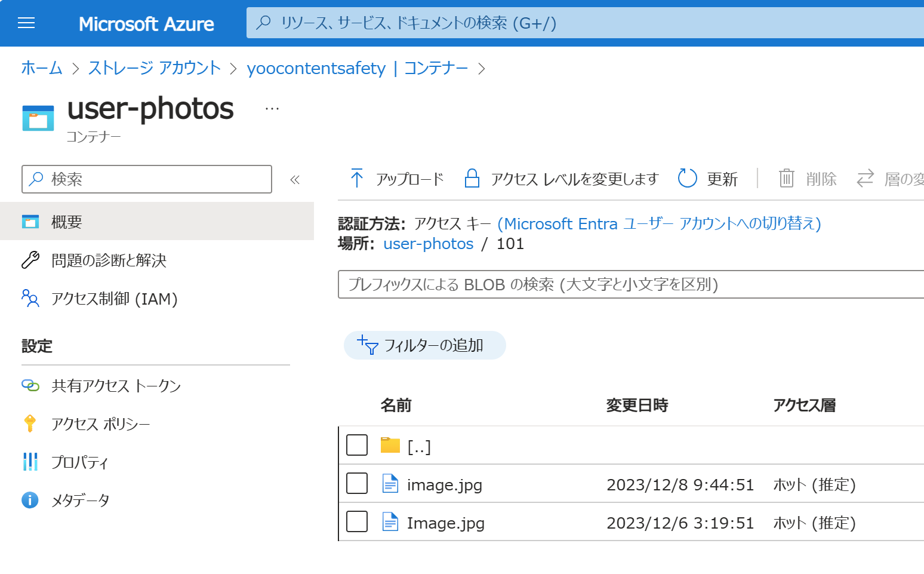Screen dimensions: 924x574
Task: Click the info icon for metadata
Action: point(30,500)
